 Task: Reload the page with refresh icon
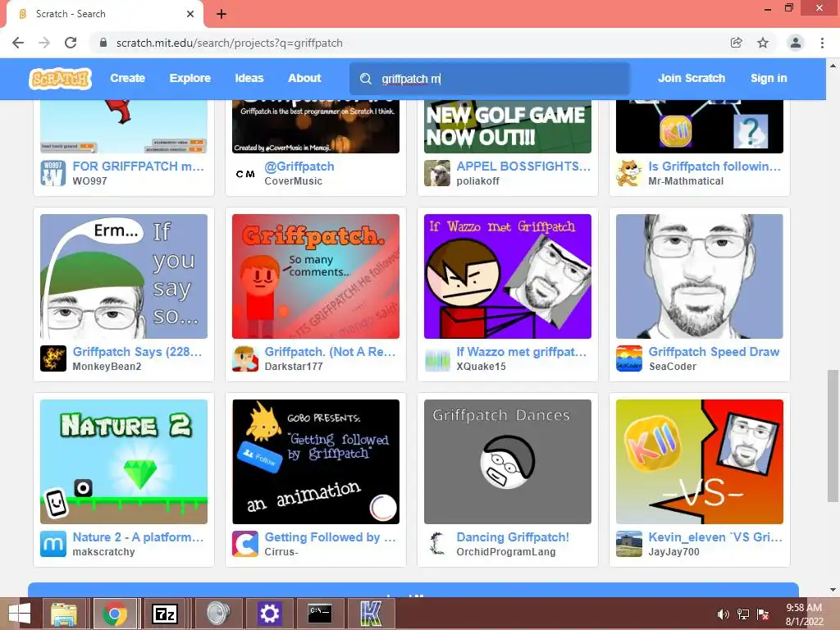[71, 43]
